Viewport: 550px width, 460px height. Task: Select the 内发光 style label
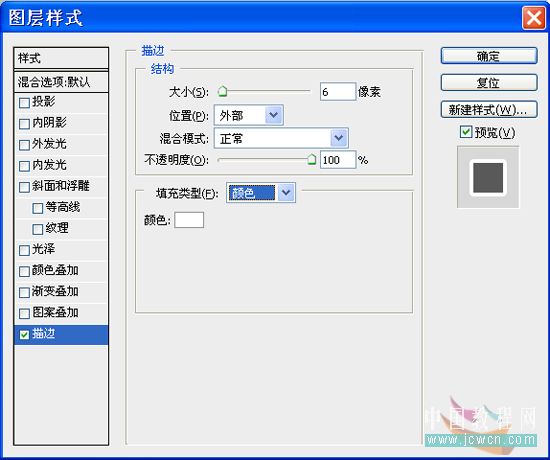click(x=49, y=165)
